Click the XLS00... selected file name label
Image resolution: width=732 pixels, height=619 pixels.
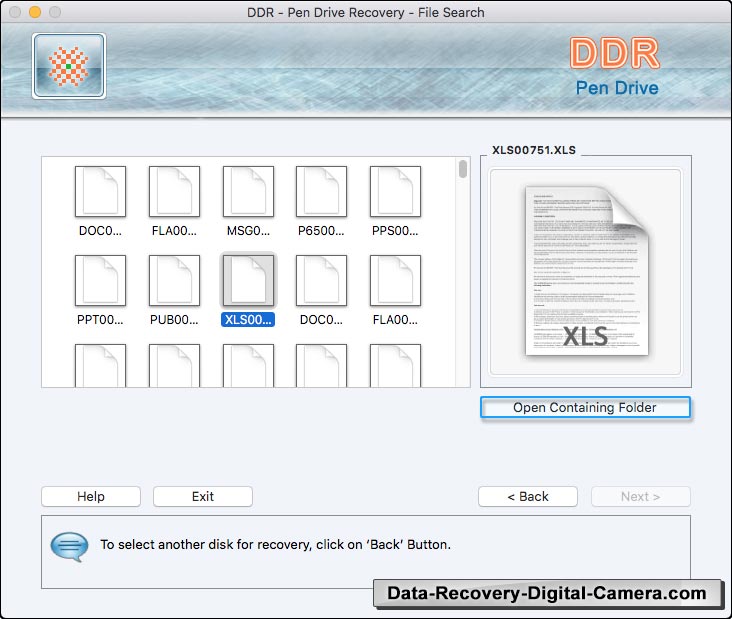click(x=248, y=320)
